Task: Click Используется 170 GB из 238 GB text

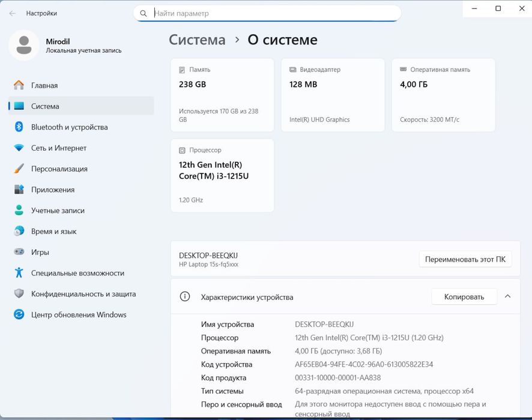Action: tap(219, 115)
